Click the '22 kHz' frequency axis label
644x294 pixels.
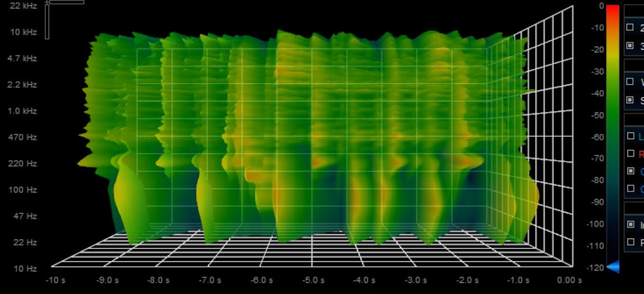coord(22,6)
